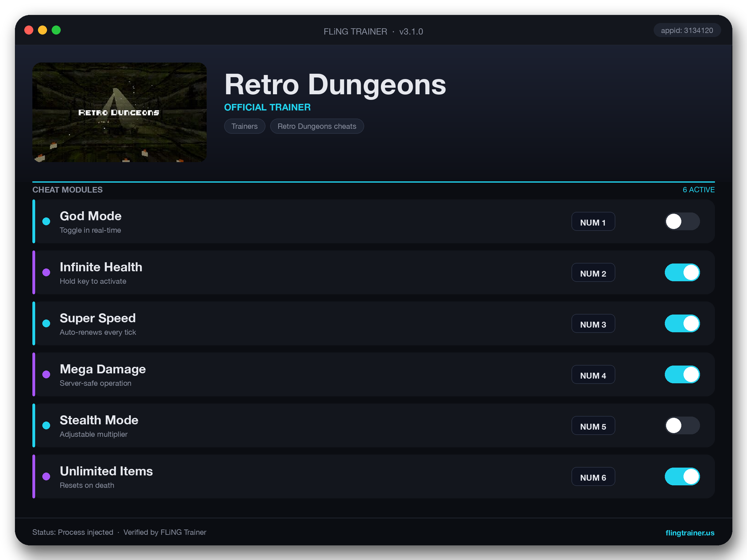This screenshot has height=560, width=747.
Task: Enable the God Mode toggle switch
Action: pyautogui.click(x=682, y=222)
